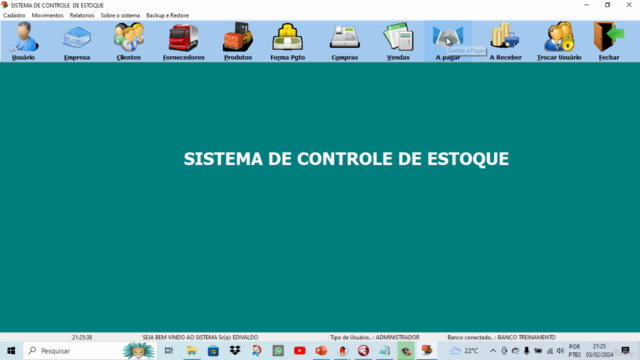The image size is (640, 360).
Task: Click the 22°C weather widget
Action: 464,351
